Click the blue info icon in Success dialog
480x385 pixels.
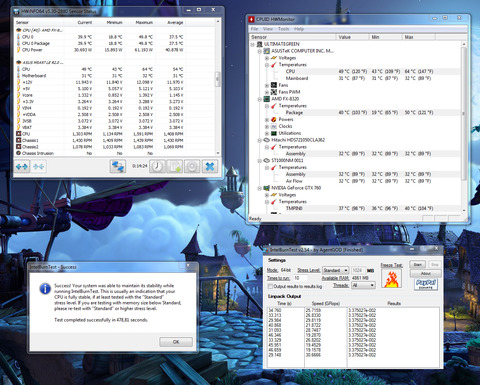click(x=45, y=289)
